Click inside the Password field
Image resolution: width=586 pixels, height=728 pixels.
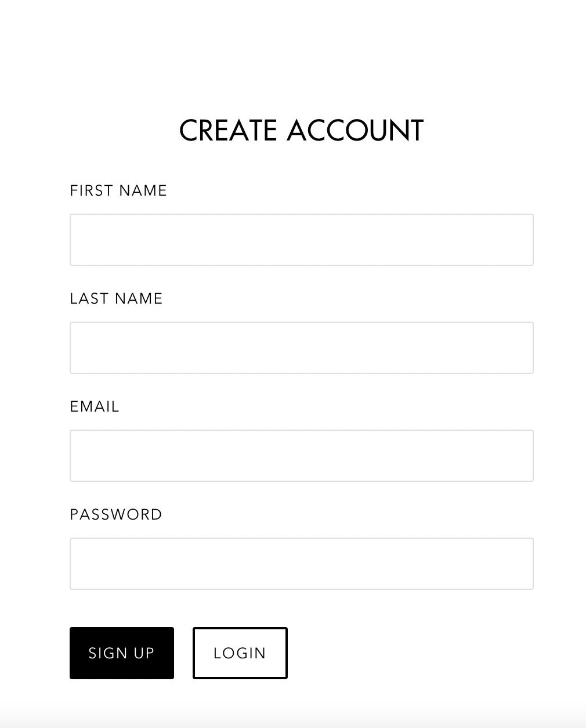(x=301, y=564)
